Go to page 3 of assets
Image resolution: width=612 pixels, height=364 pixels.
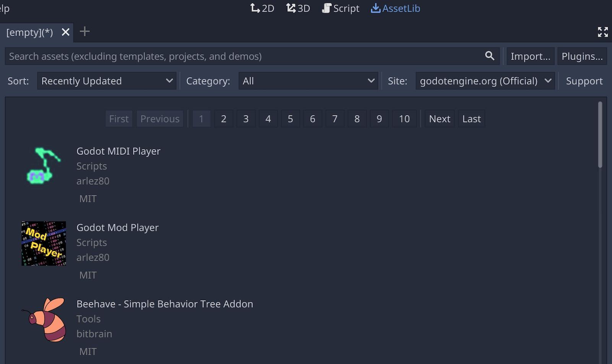click(x=246, y=119)
